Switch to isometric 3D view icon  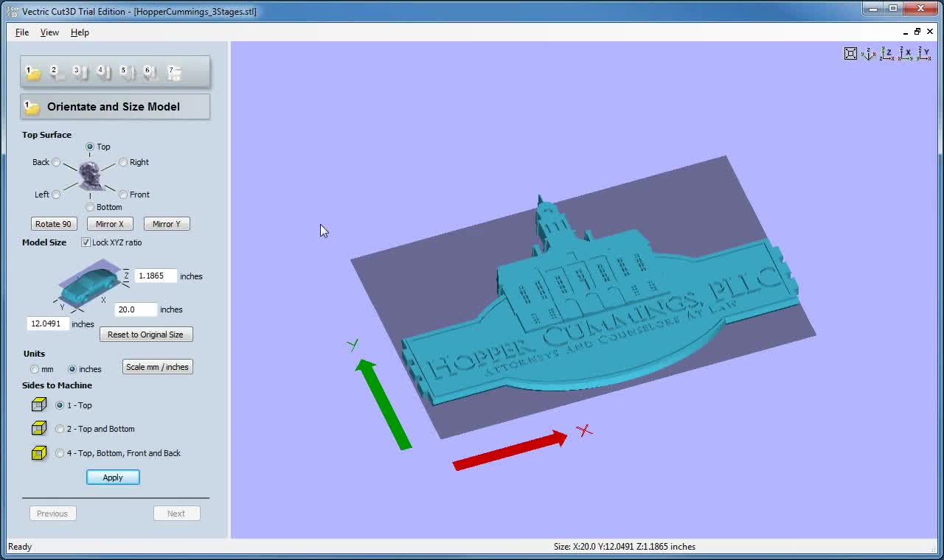click(x=869, y=54)
